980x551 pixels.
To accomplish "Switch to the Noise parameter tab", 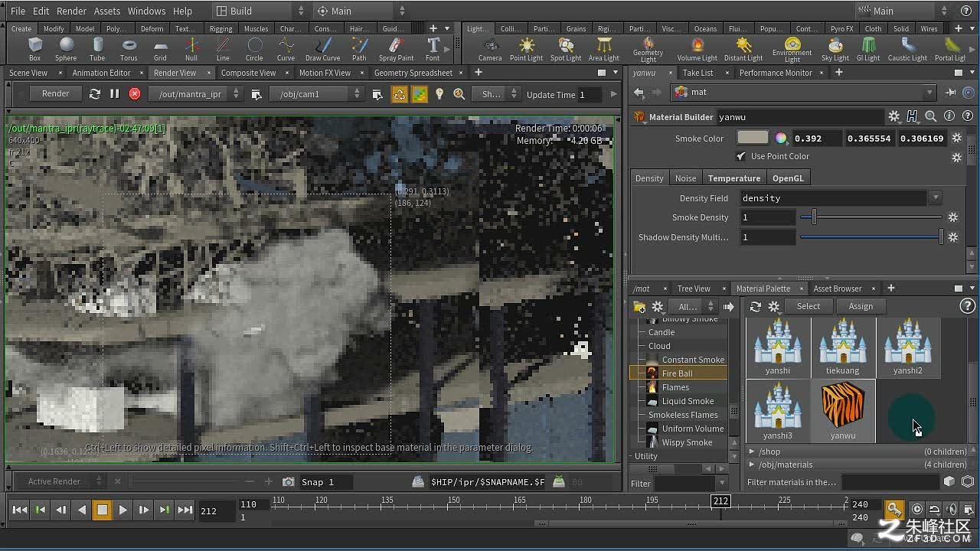I will pyautogui.click(x=685, y=178).
